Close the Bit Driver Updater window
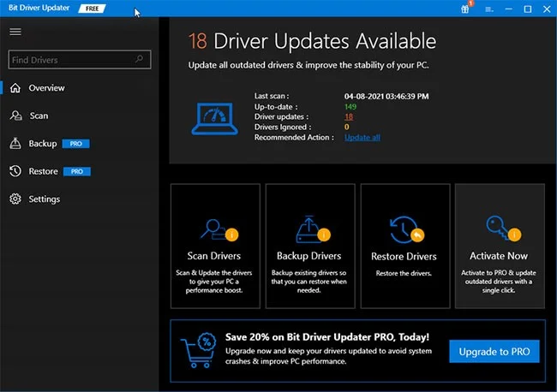Viewport: 557px width, 392px height. [x=547, y=9]
